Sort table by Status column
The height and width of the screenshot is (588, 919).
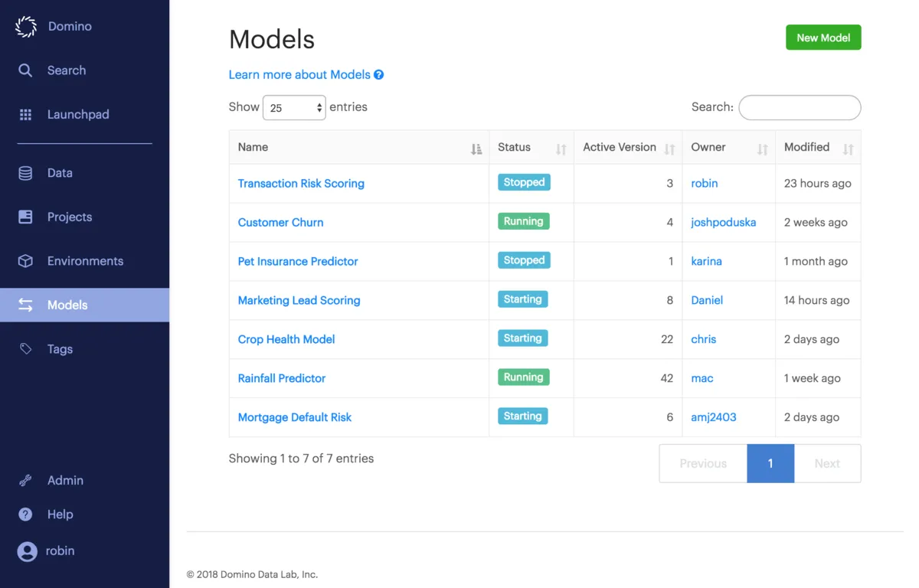pyautogui.click(x=561, y=149)
